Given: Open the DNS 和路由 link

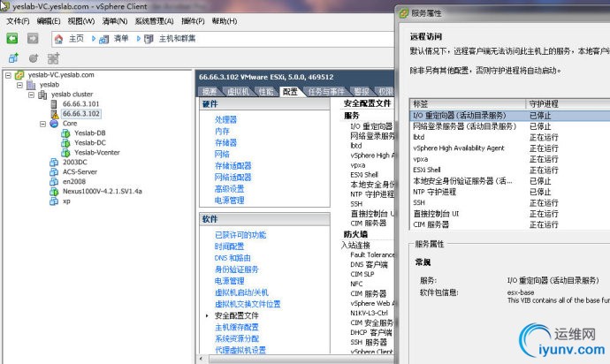Looking at the screenshot, I should tap(233, 258).
